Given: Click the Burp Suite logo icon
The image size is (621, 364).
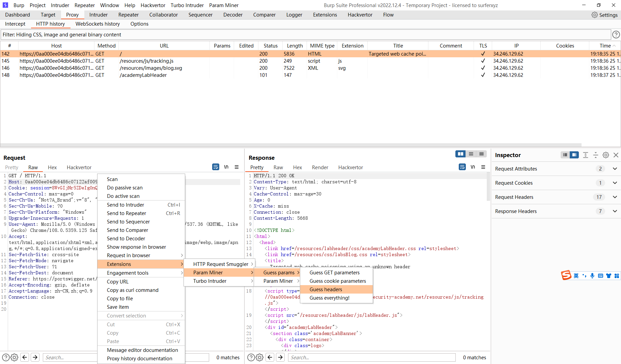Looking at the screenshot, I should tap(5, 5).
